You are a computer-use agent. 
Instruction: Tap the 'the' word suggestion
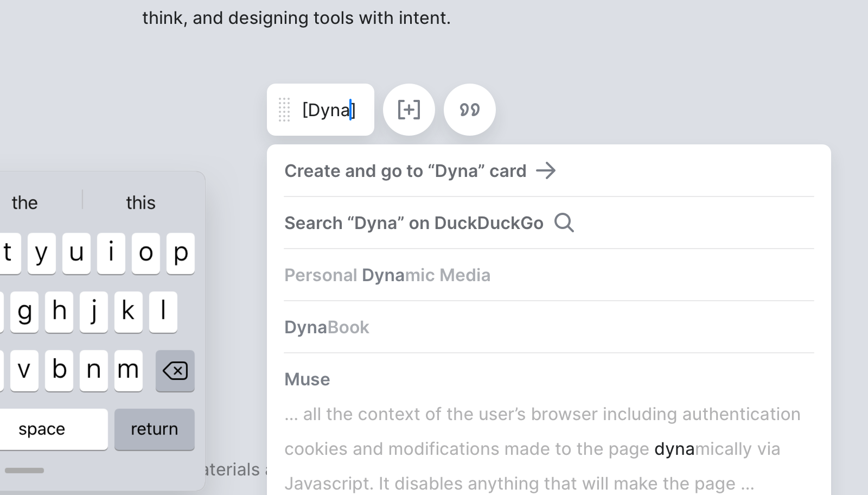[x=24, y=202]
